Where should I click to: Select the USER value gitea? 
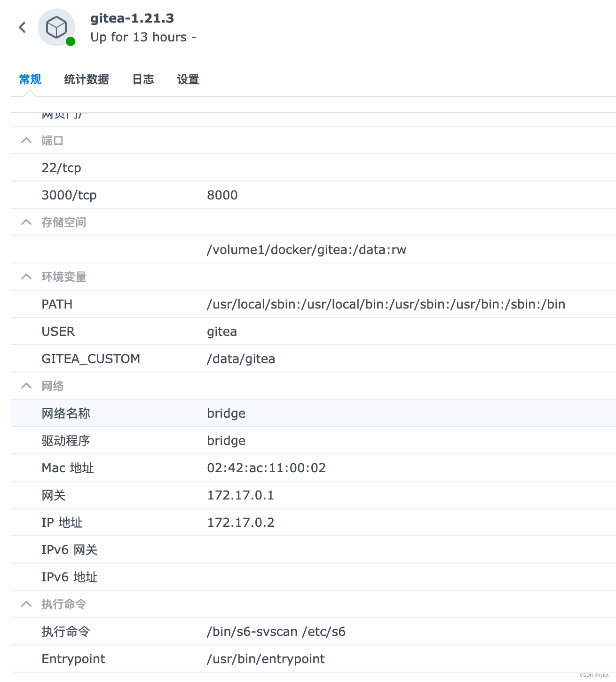pos(222,332)
